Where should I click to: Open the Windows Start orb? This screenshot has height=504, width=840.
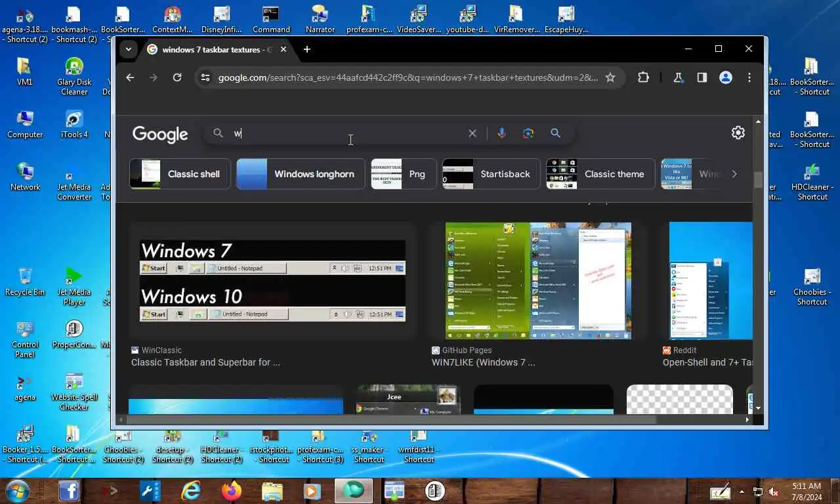[x=17, y=491]
